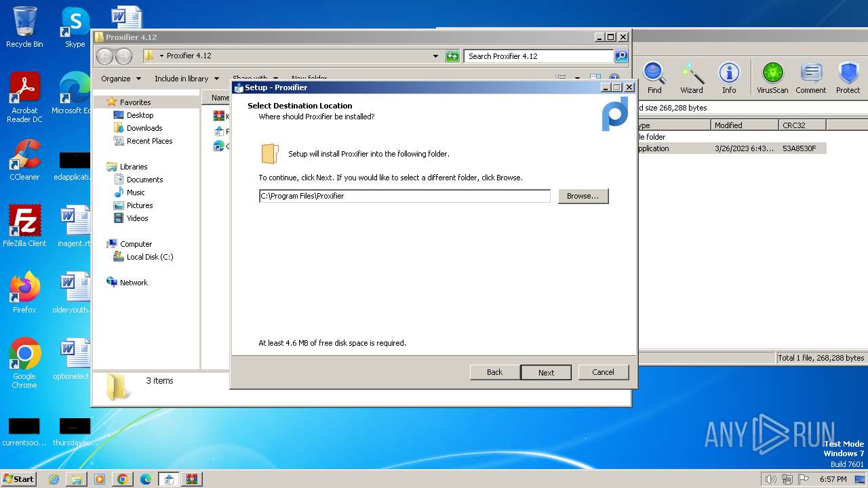Click the Explorer search magnifier icon

(621, 56)
